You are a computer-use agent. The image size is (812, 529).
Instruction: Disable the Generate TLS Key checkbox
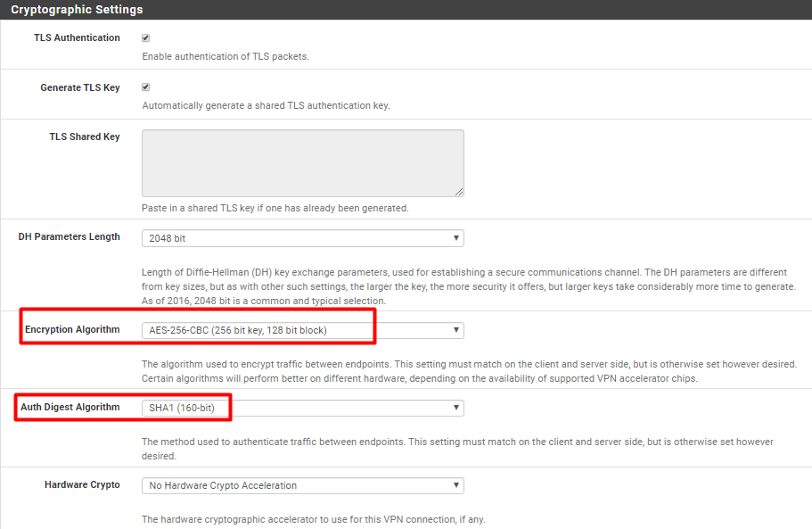click(x=146, y=87)
